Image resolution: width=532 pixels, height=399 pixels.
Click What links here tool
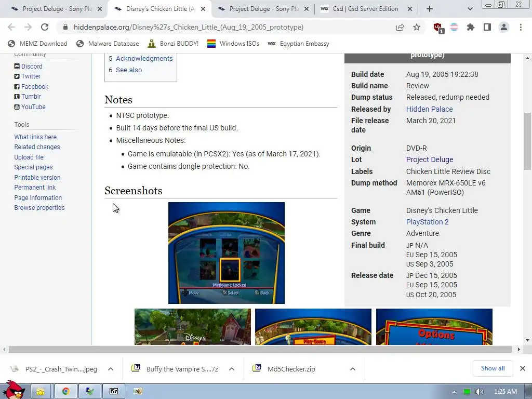pyautogui.click(x=35, y=137)
